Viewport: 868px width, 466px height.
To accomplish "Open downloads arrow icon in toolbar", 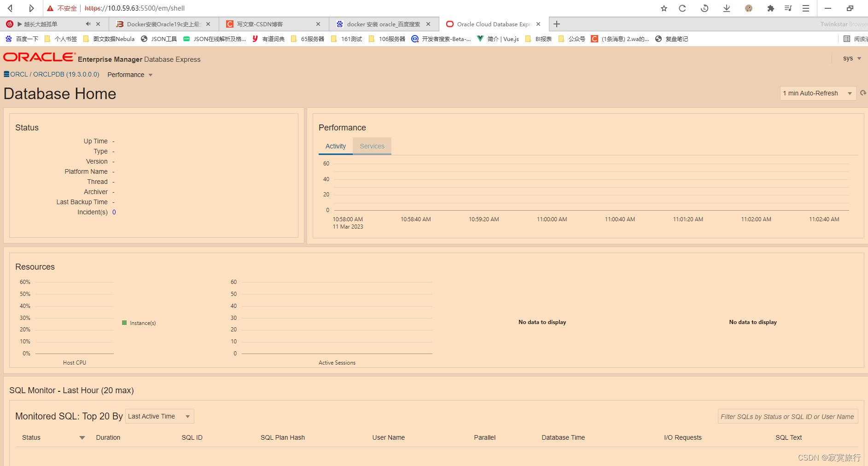I will (727, 8).
